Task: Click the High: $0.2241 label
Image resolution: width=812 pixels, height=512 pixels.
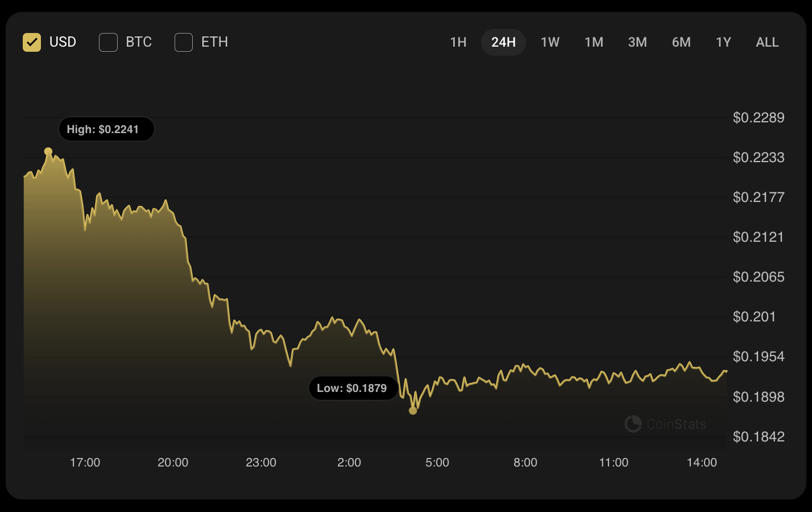Action: pos(106,129)
